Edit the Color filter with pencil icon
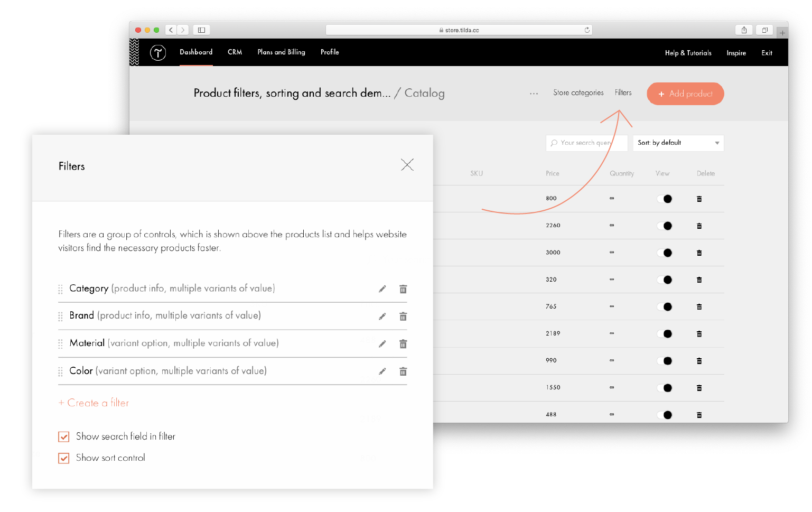 pyautogui.click(x=382, y=371)
